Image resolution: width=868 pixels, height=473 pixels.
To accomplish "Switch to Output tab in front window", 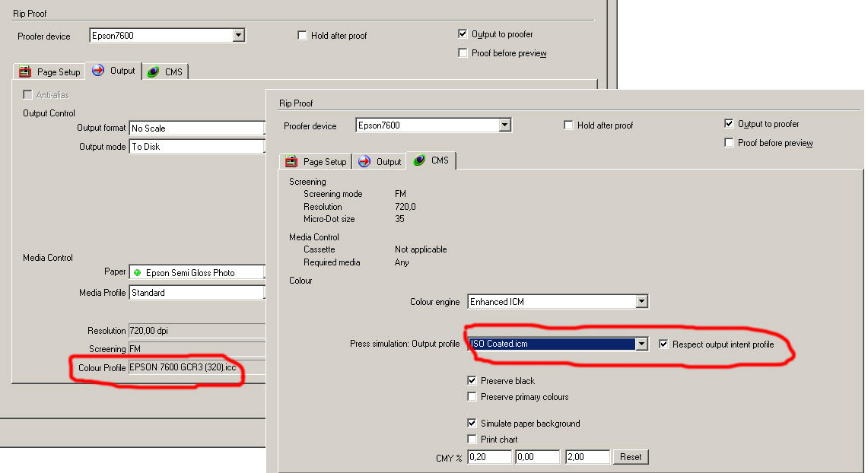I will click(380, 161).
